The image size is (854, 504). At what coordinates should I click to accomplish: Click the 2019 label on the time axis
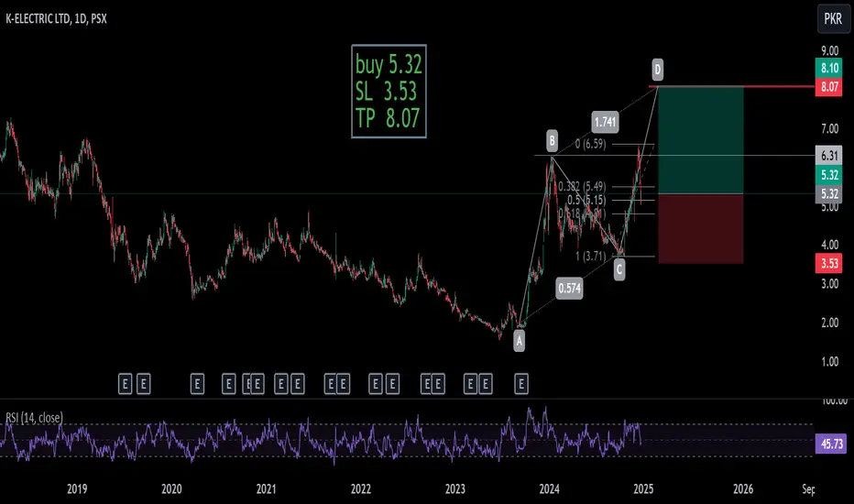click(77, 488)
